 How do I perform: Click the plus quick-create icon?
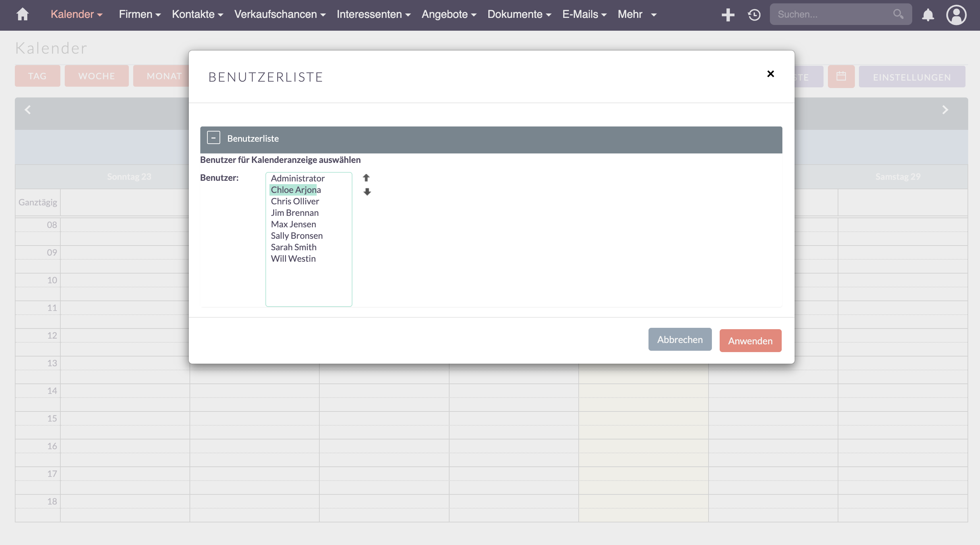tap(727, 15)
